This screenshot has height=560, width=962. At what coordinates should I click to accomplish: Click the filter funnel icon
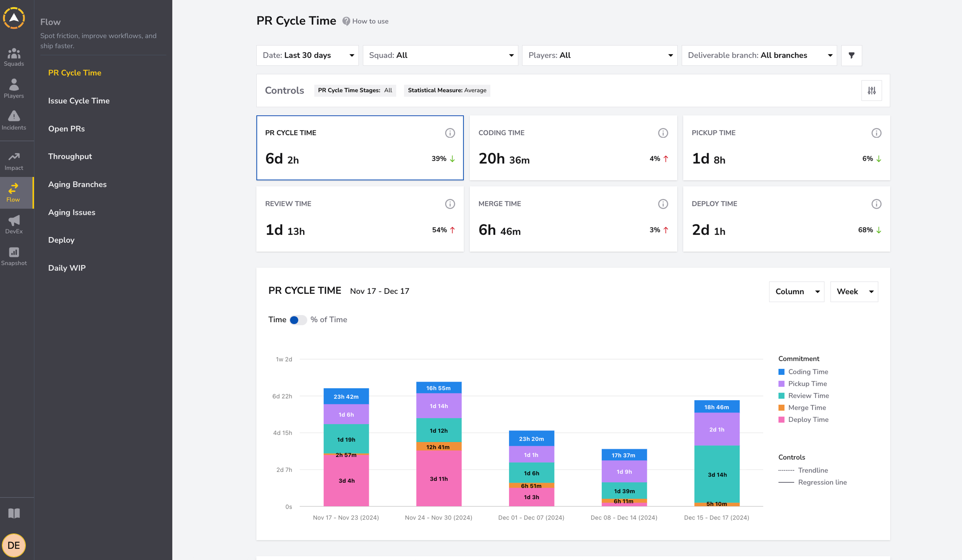(851, 55)
